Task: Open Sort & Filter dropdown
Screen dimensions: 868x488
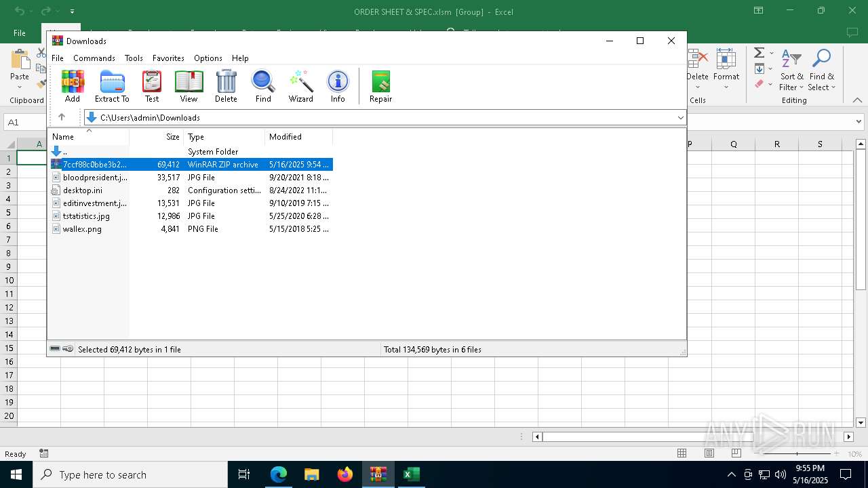Action: coord(791,68)
